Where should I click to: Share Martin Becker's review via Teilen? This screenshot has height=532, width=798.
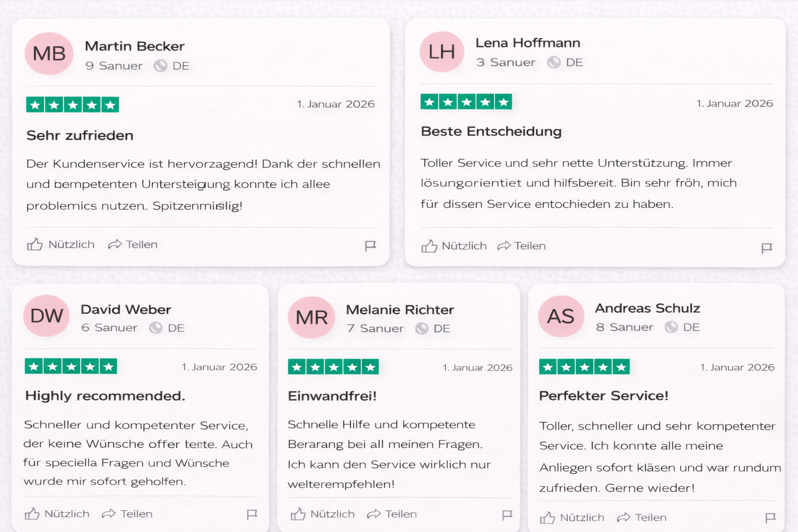click(133, 245)
